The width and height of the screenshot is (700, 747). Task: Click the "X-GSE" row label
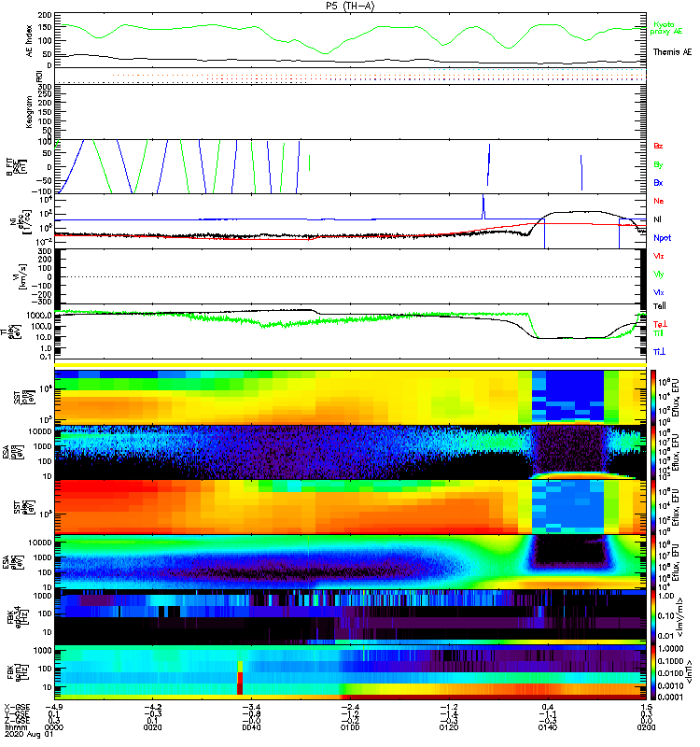[x=17, y=708]
